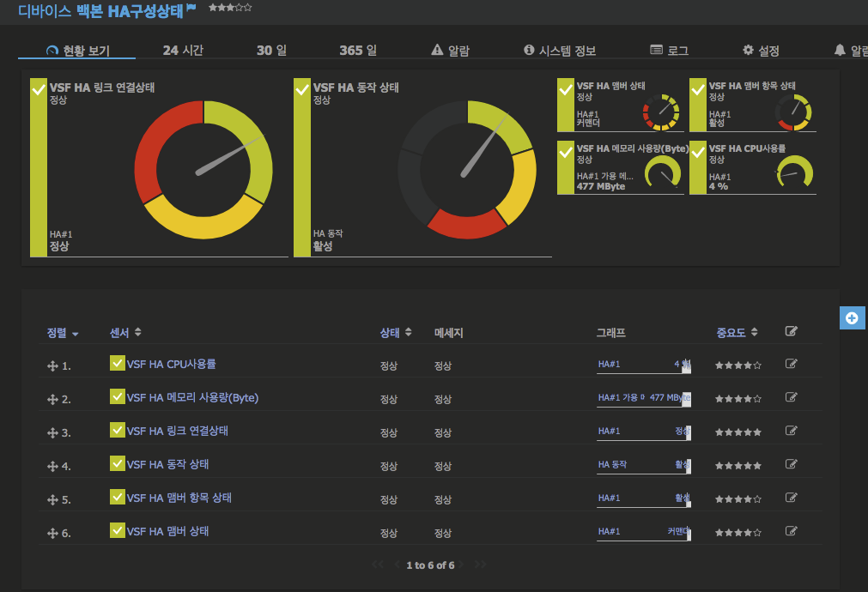Click the last-page arrows in the pagination controls

point(482,565)
